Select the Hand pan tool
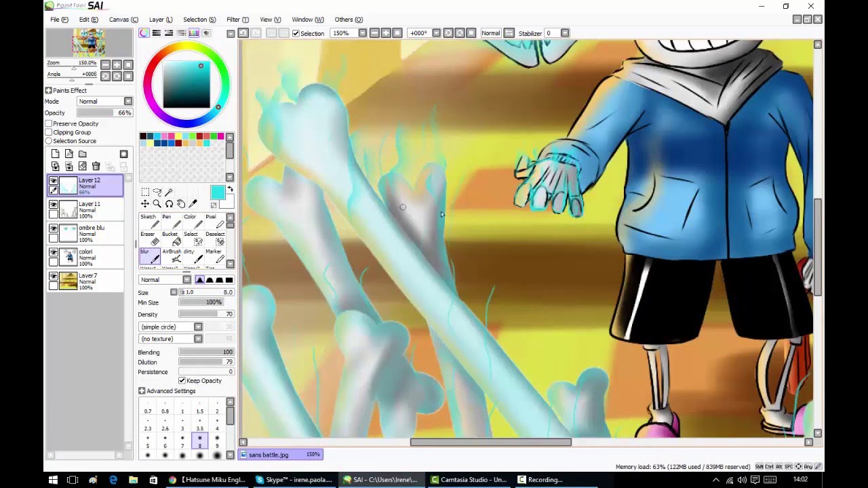 pos(181,204)
